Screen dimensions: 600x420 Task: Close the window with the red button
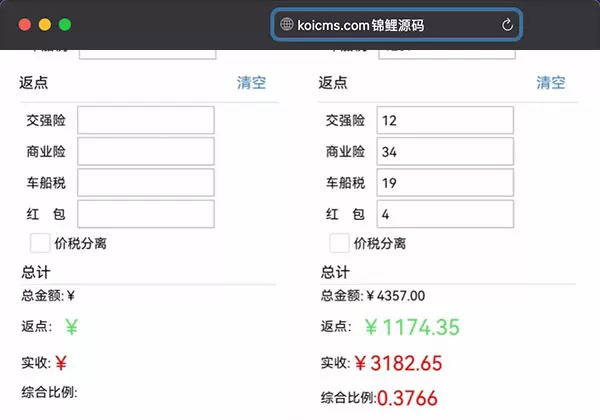pyautogui.click(x=25, y=25)
